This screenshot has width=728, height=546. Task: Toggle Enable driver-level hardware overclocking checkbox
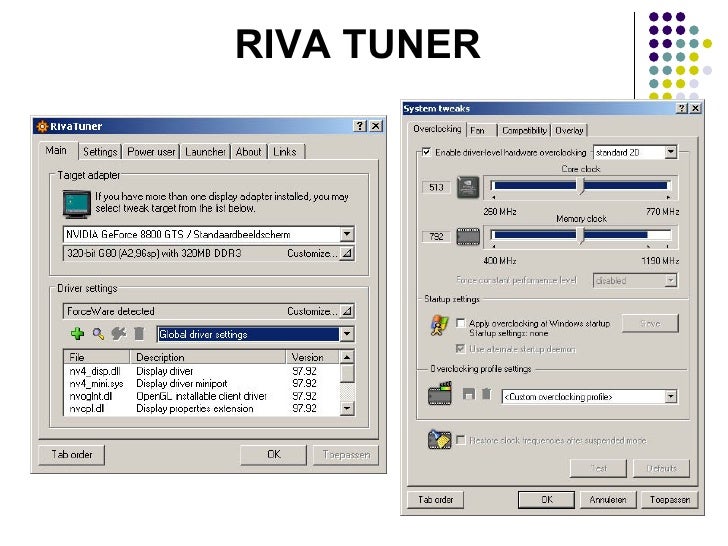[x=426, y=152]
